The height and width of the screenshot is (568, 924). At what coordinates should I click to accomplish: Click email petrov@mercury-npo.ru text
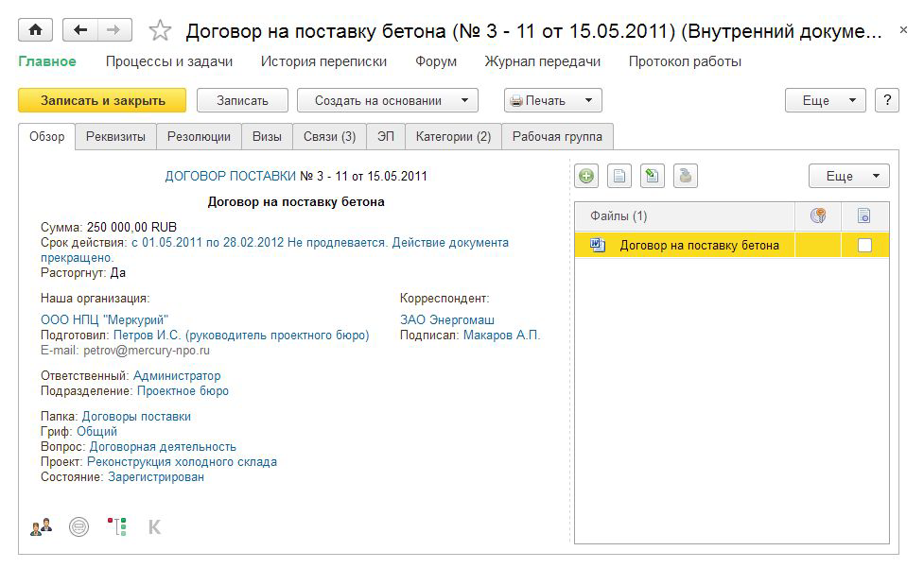[147, 351]
